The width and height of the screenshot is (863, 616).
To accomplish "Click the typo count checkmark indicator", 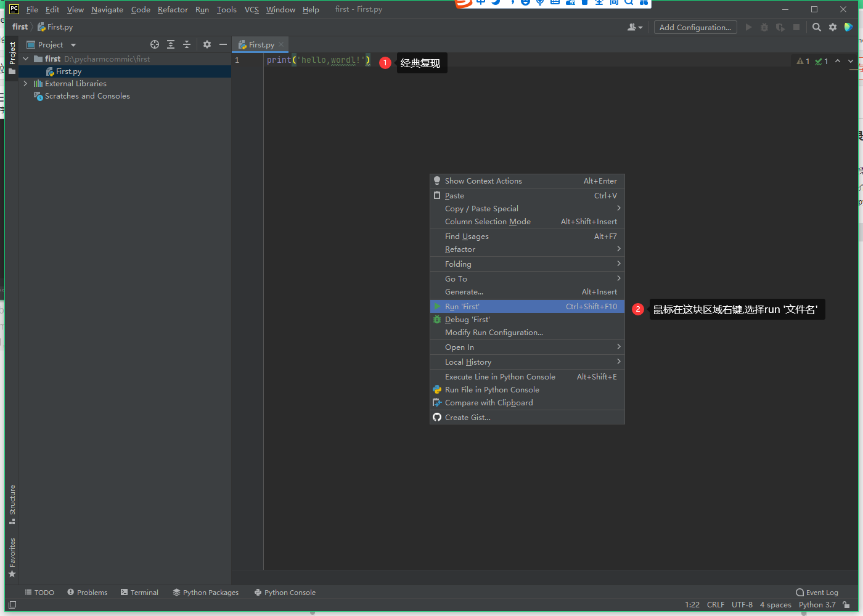I will (822, 61).
